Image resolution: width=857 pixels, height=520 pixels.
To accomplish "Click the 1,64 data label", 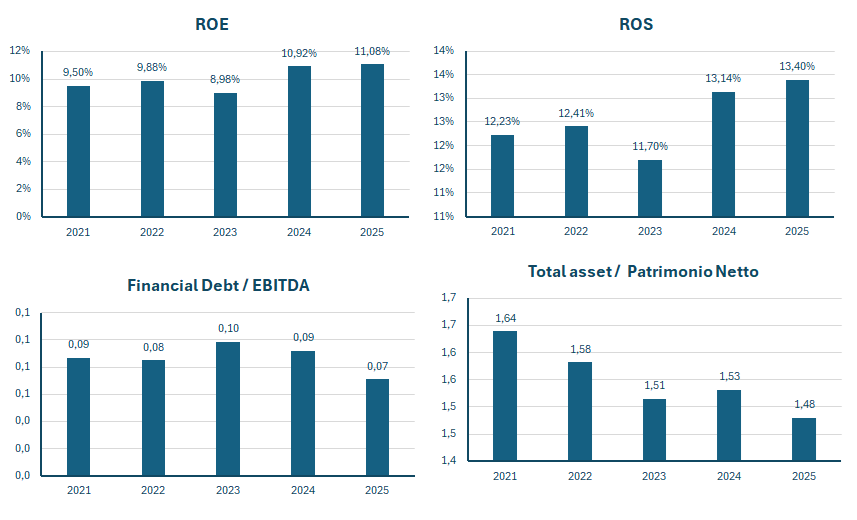I will (506, 318).
